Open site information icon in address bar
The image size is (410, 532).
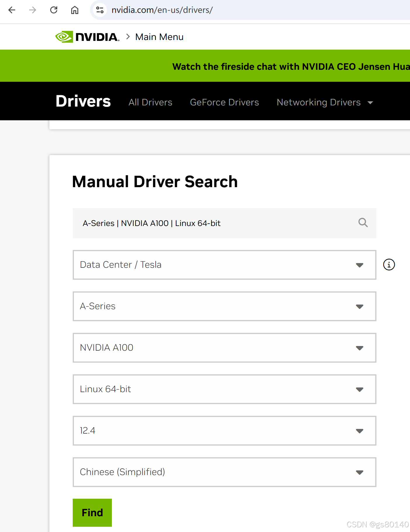click(100, 10)
